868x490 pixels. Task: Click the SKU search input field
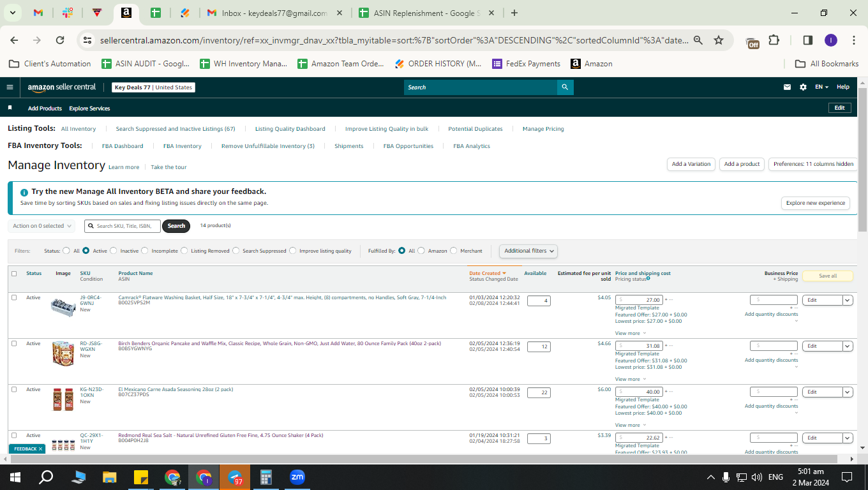(123, 226)
